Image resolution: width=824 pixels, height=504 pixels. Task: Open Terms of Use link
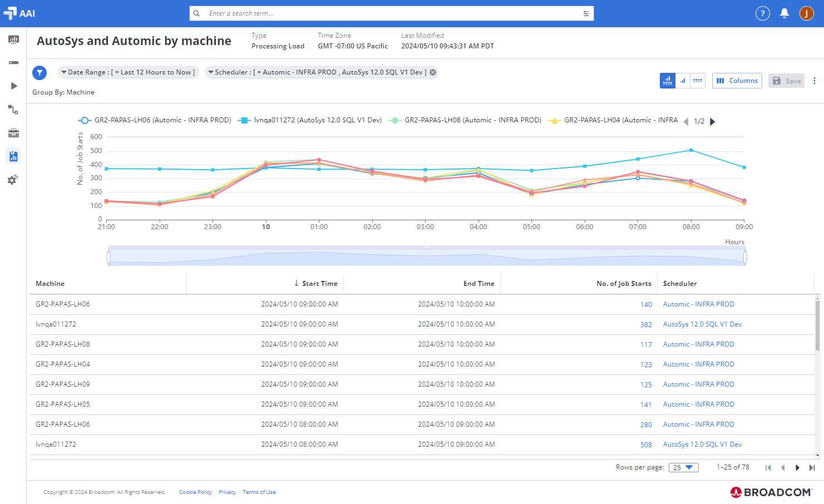pyautogui.click(x=259, y=492)
